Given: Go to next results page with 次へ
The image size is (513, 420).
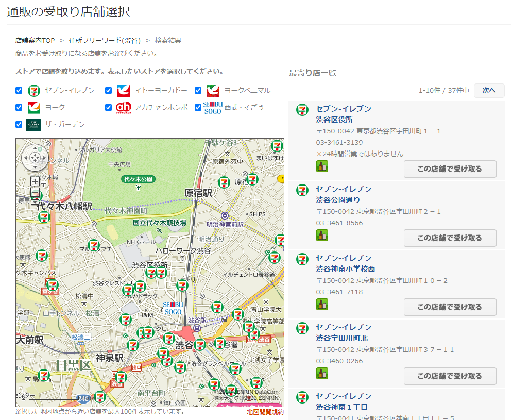Looking at the screenshot, I should pos(489,90).
